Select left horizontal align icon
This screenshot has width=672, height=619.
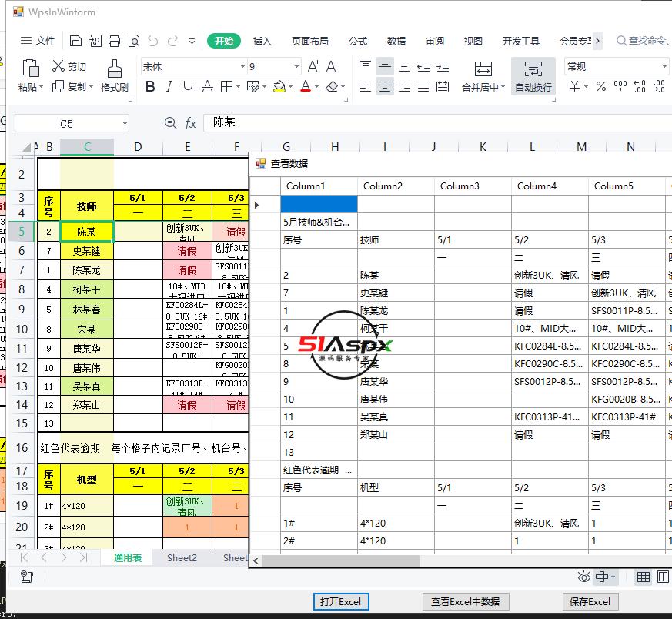tap(365, 87)
